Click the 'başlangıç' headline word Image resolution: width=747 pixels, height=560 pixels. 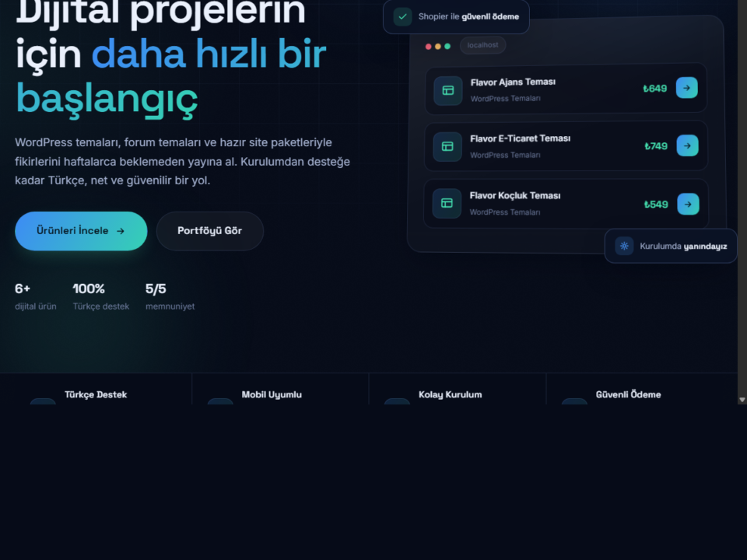107,100
